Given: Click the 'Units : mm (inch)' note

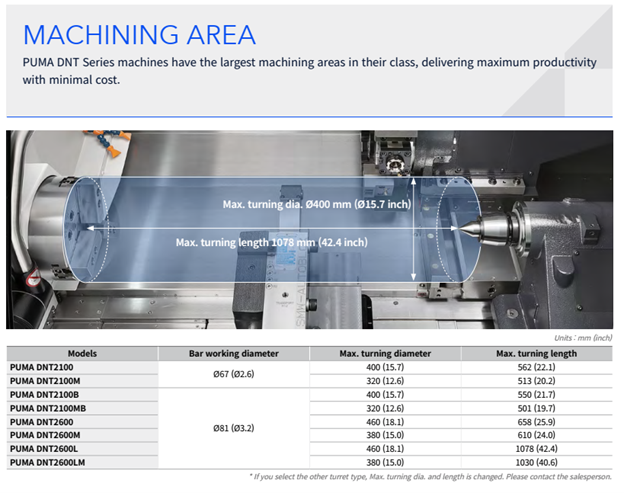Looking at the screenshot, I should [x=583, y=338].
